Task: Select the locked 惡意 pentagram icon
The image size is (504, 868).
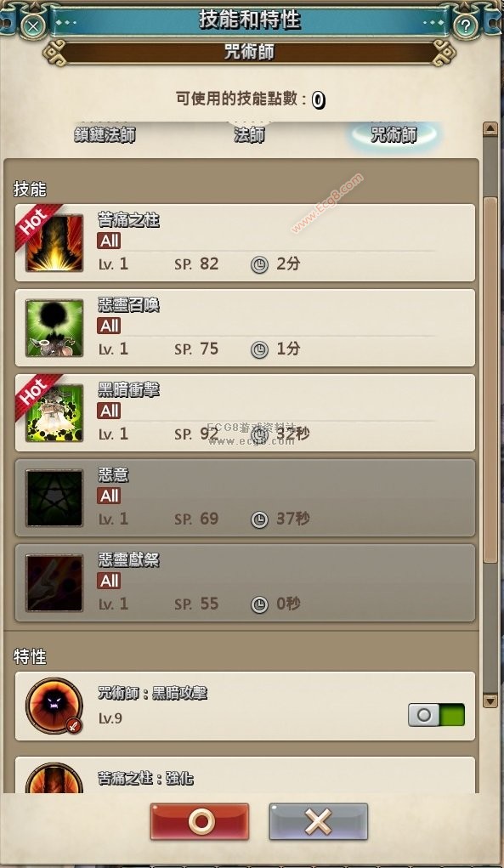Action: point(54,497)
